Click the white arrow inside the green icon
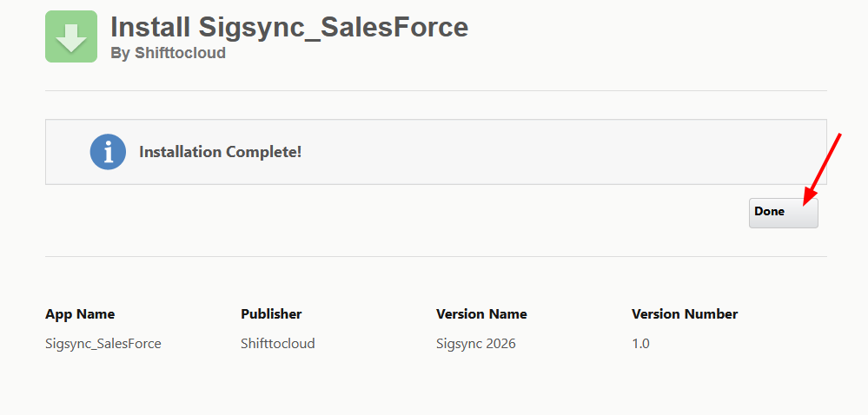The image size is (868, 415). tap(71, 38)
